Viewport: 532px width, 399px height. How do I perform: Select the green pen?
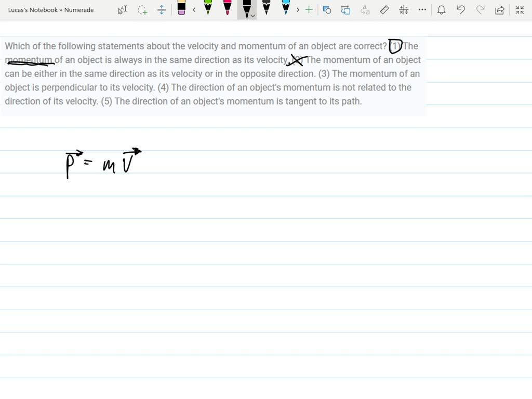point(208,9)
